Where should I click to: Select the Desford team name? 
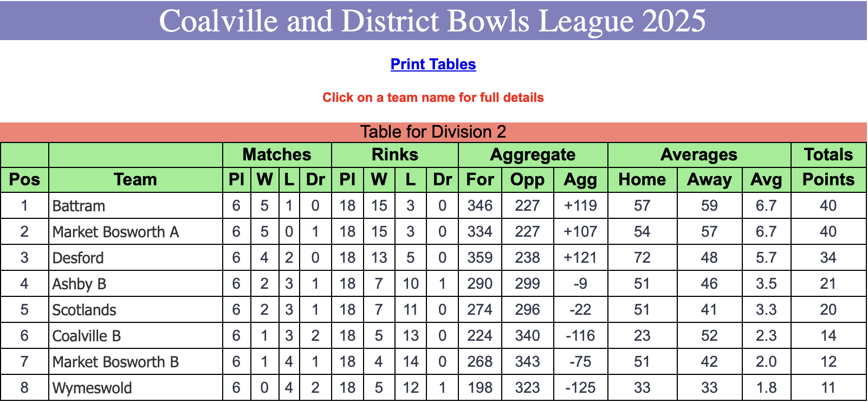pyautogui.click(x=78, y=258)
